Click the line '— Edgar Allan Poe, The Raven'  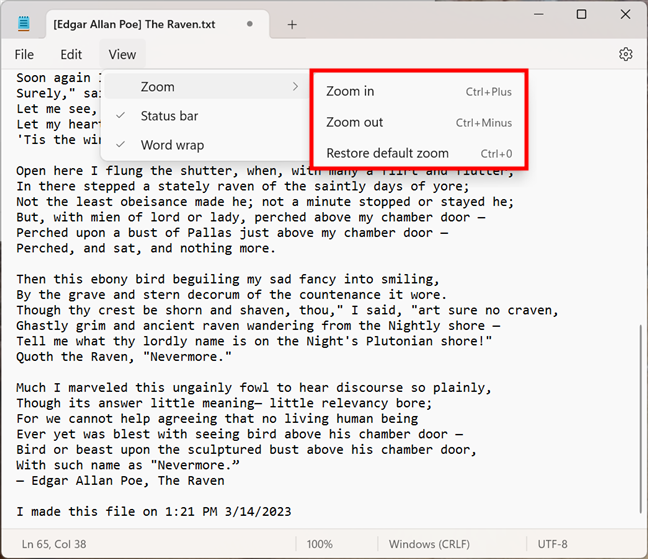click(120, 481)
